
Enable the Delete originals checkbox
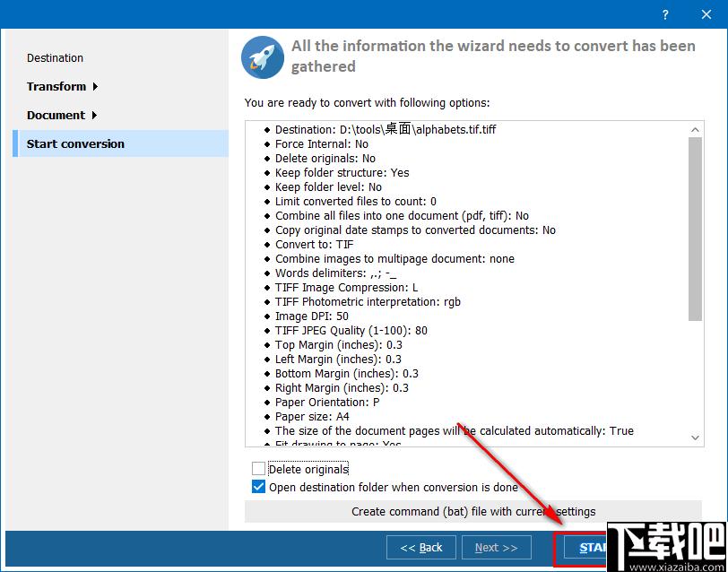(258, 469)
